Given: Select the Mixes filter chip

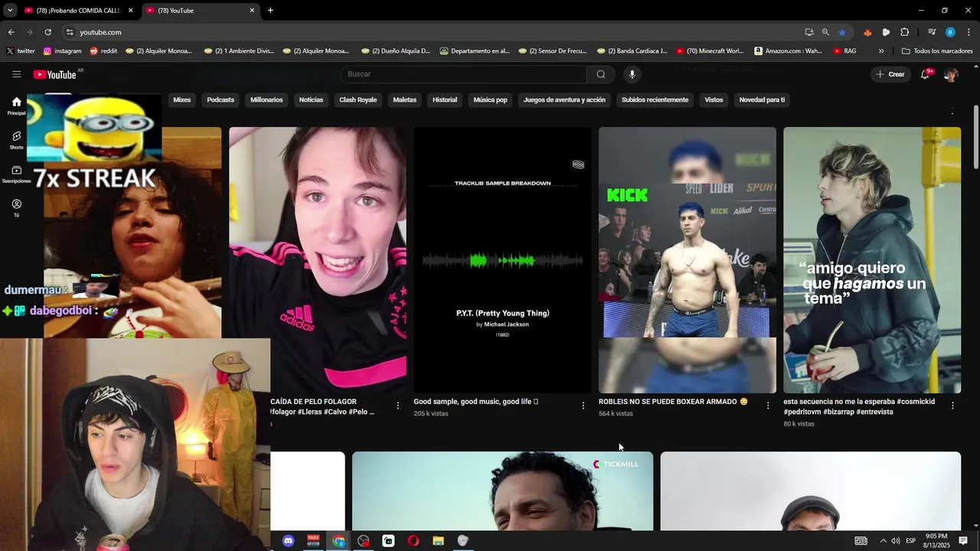Looking at the screenshot, I should point(181,99).
